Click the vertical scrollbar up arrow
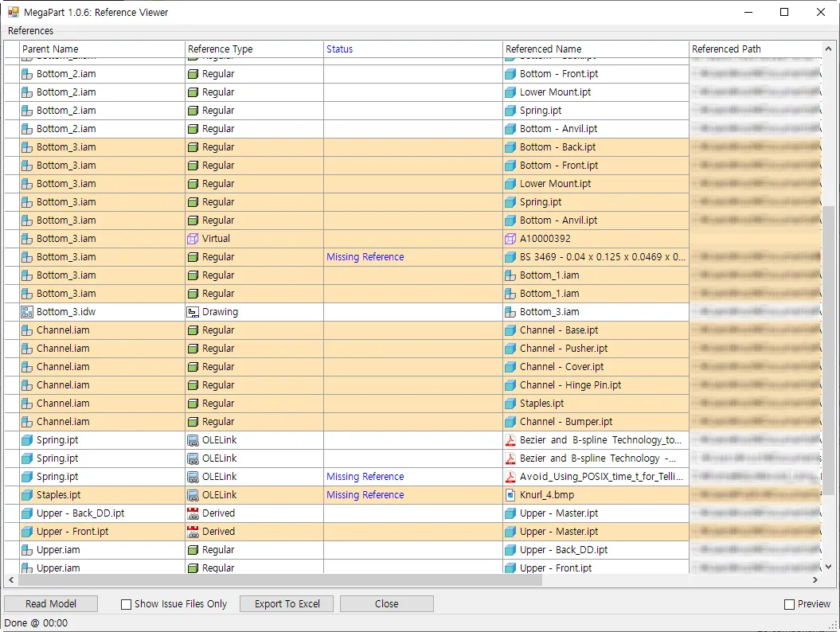The height and width of the screenshot is (632, 840). click(828, 49)
